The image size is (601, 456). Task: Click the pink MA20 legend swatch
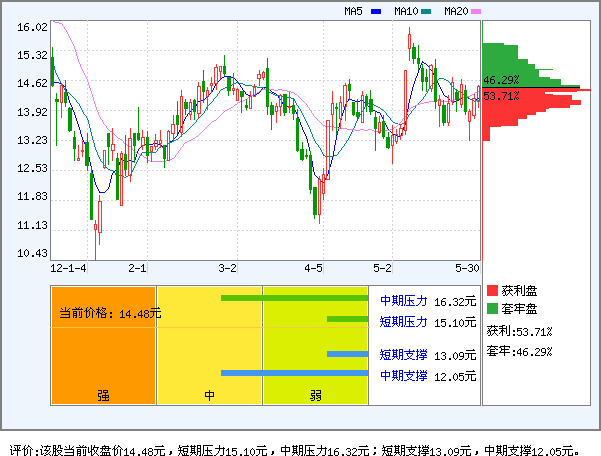click(476, 11)
